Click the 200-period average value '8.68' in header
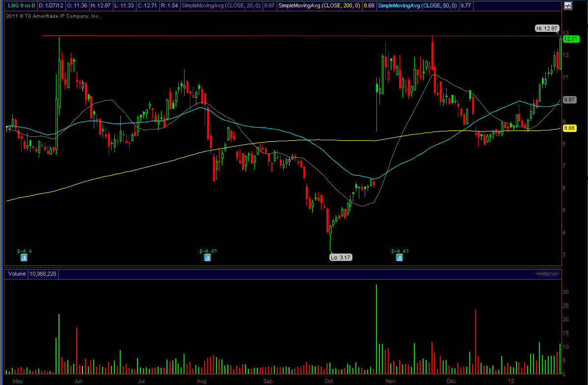Screen dimensions: 588x385 369,5
